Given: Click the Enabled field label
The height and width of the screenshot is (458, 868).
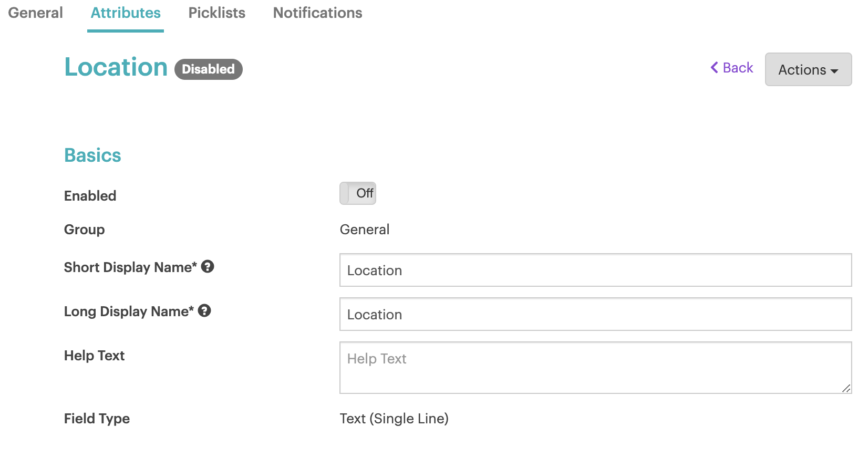Looking at the screenshot, I should tap(90, 196).
